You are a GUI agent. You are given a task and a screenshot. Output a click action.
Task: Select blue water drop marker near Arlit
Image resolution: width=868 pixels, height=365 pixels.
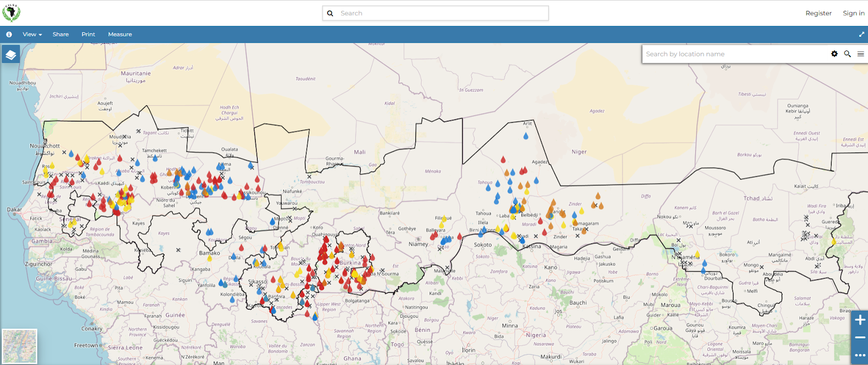[x=526, y=136]
